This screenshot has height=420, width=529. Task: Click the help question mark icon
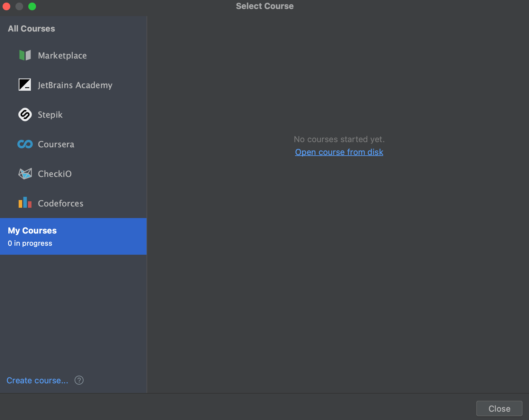[79, 380]
